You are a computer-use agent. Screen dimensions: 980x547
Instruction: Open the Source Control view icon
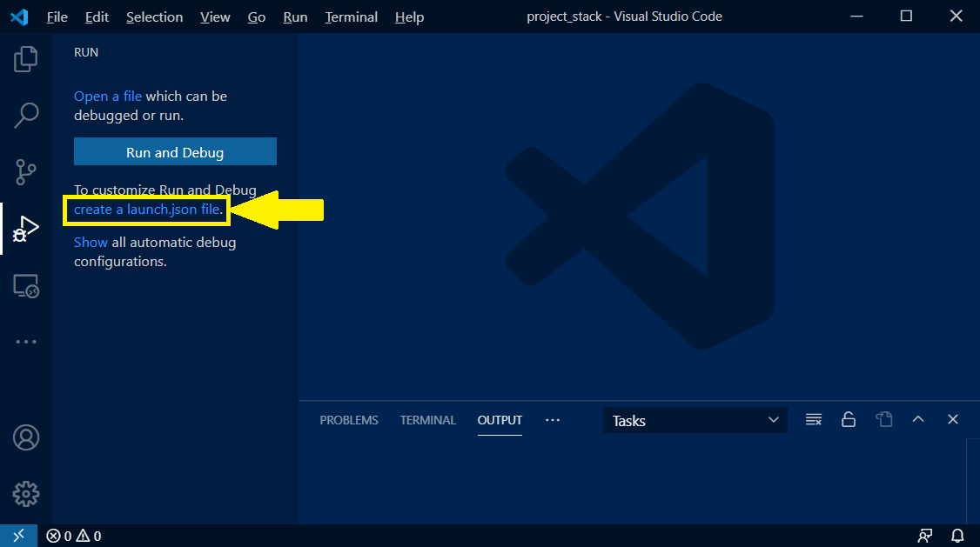25,171
